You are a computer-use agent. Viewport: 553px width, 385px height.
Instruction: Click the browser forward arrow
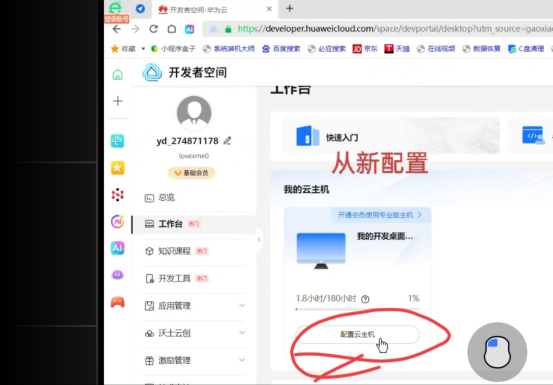[135, 29]
